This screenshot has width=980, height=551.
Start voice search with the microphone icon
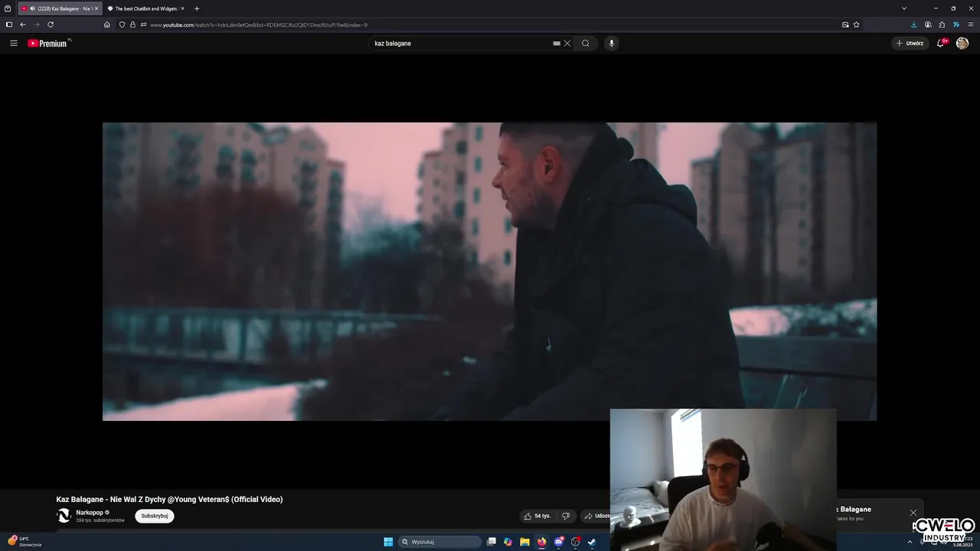point(611,43)
